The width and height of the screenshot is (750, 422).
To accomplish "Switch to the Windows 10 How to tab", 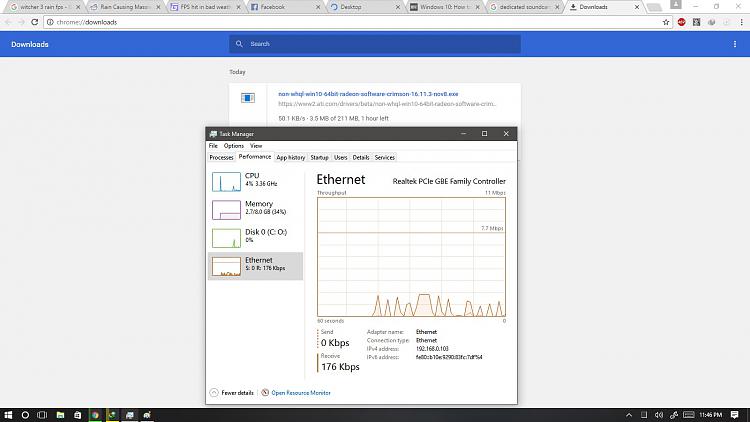I will click(x=445, y=7).
